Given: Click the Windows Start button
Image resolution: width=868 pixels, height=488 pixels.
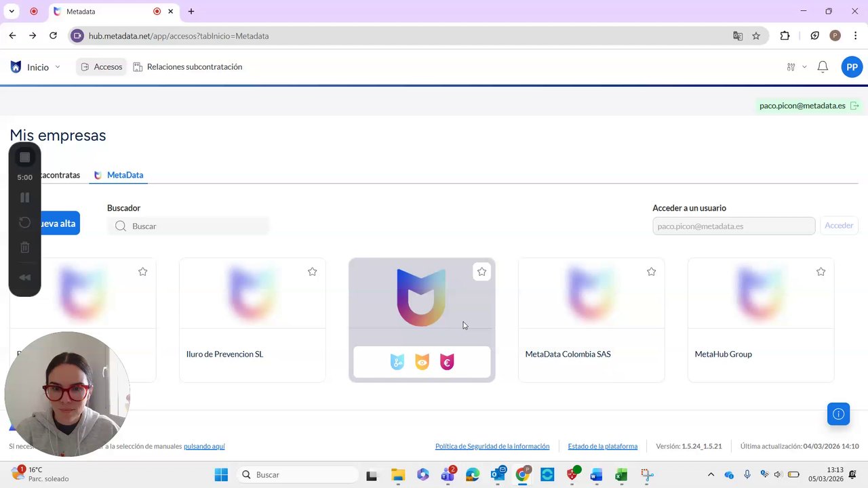Looking at the screenshot, I should (x=221, y=475).
